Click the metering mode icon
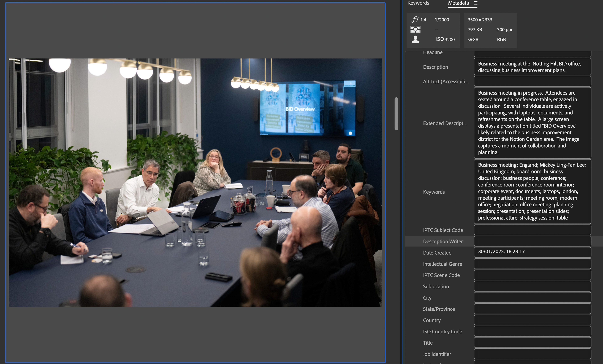This screenshot has height=364, width=603. pos(415,29)
